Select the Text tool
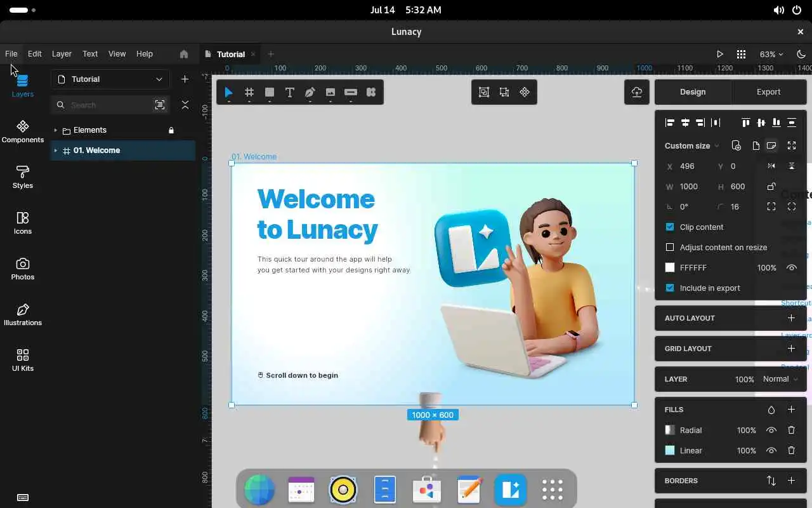 [x=290, y=93]
